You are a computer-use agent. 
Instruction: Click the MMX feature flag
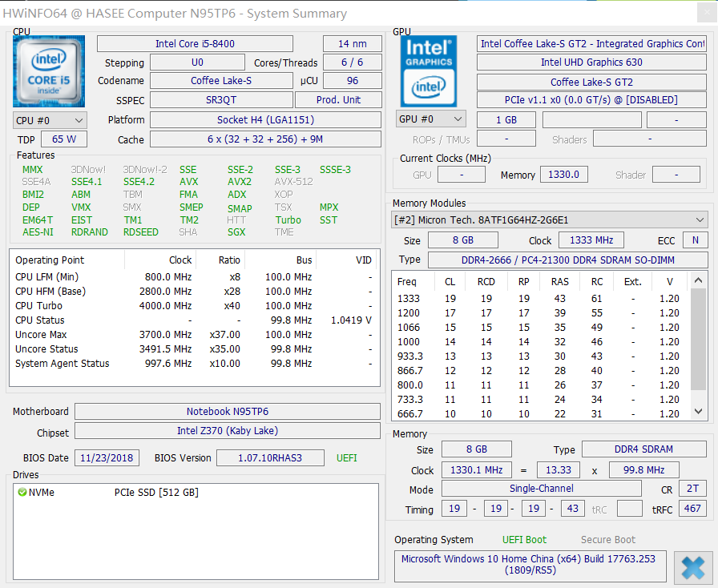pyautogui.click(x=30, y=169)
